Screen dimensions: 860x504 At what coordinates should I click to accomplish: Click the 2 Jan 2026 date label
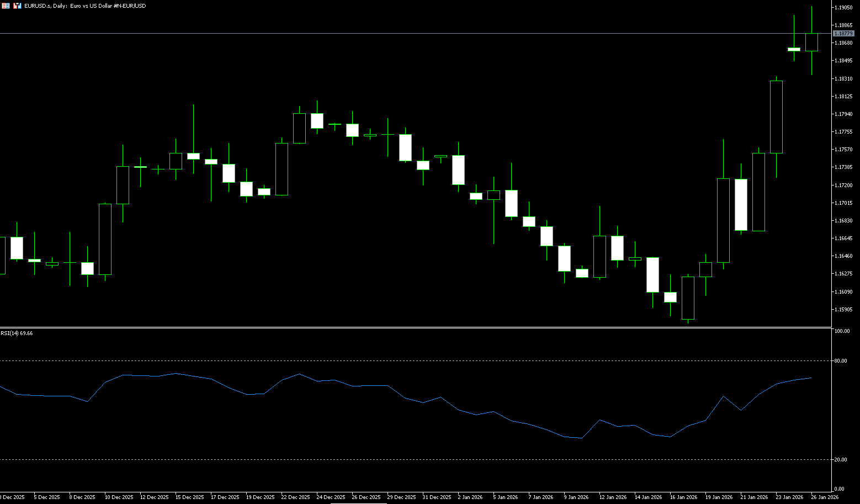tap(470, 497)
